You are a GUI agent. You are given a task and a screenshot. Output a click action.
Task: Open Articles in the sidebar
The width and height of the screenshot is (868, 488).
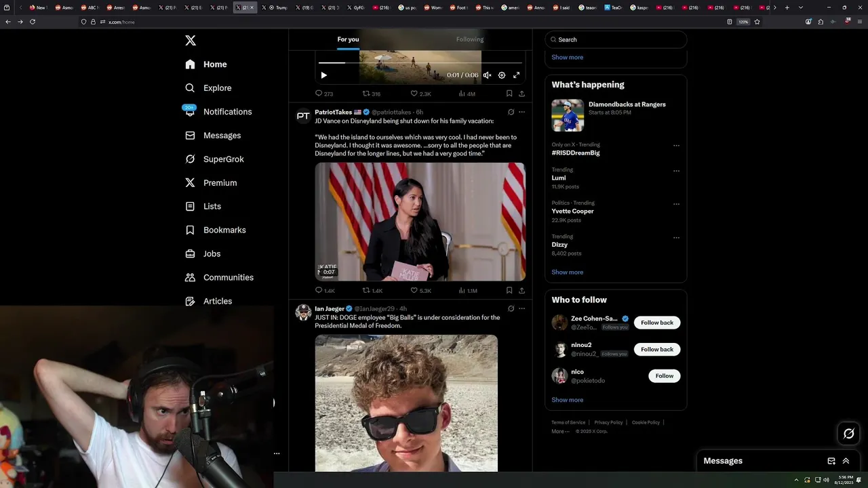(x=208, y=301)
